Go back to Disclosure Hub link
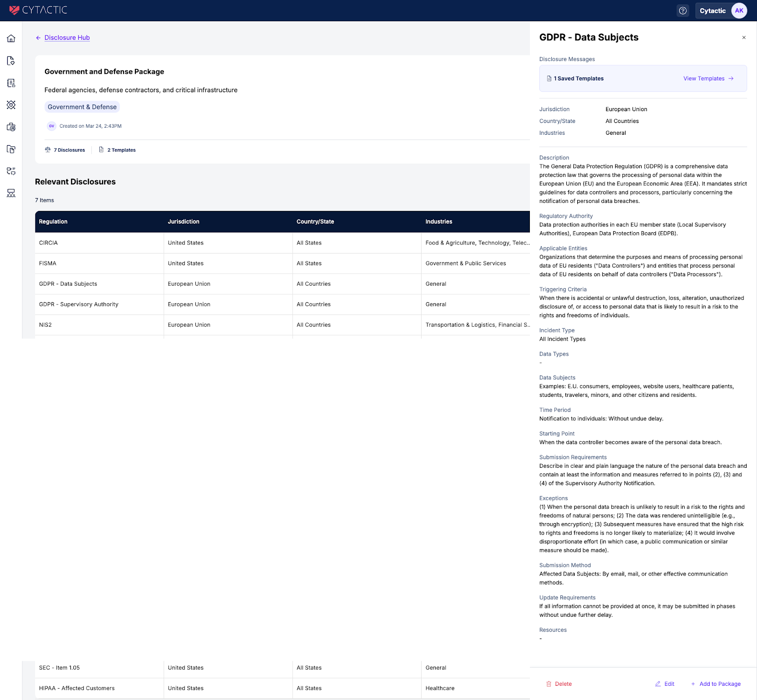Image resolution: width=757 pixels, height=700 pixels. [67, 38]
